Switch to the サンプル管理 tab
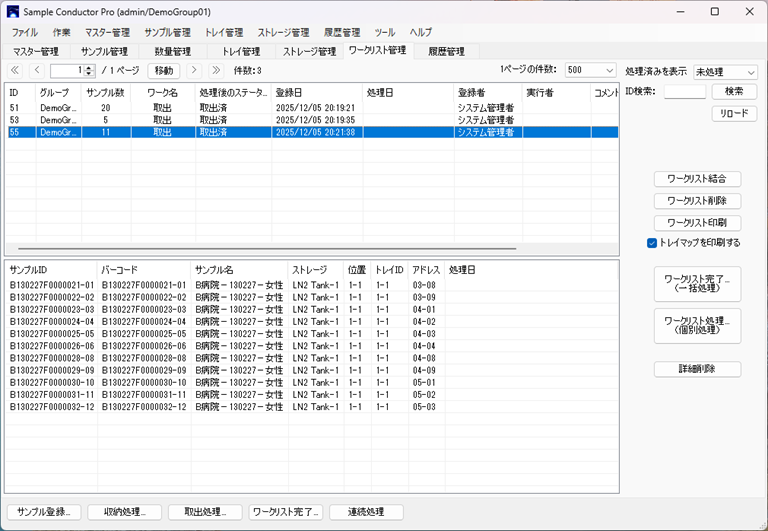The image size is (768, 531). point(104,51)
